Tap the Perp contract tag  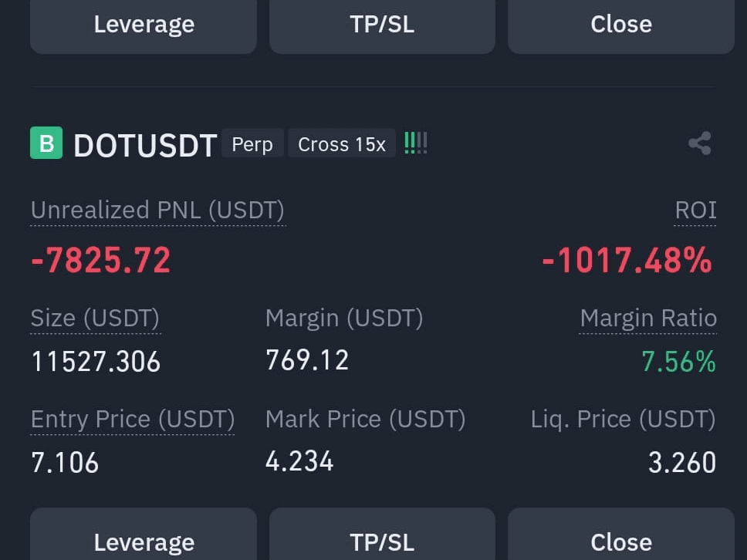[252, 143]
